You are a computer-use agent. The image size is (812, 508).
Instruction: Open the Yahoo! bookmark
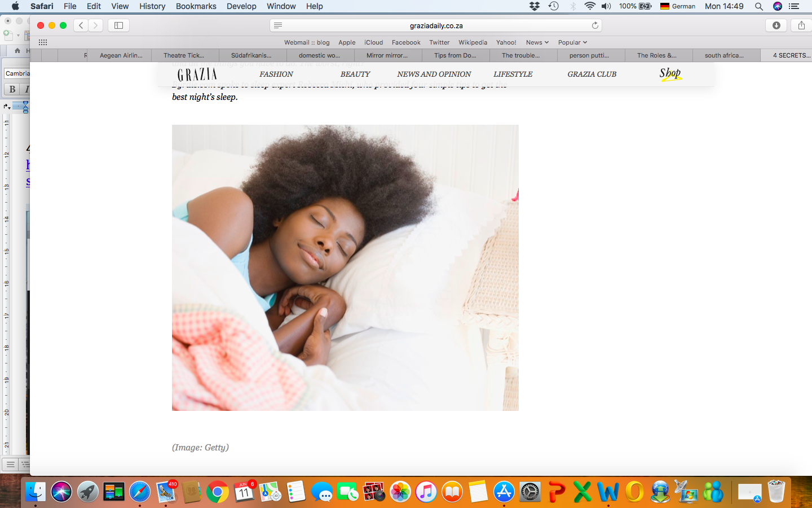coord(506,42)
